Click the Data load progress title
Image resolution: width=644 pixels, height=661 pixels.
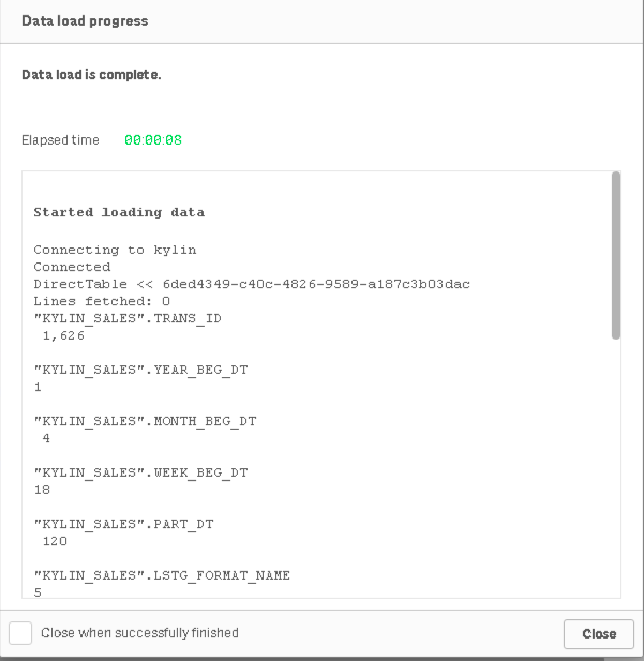tap(85, 21)
